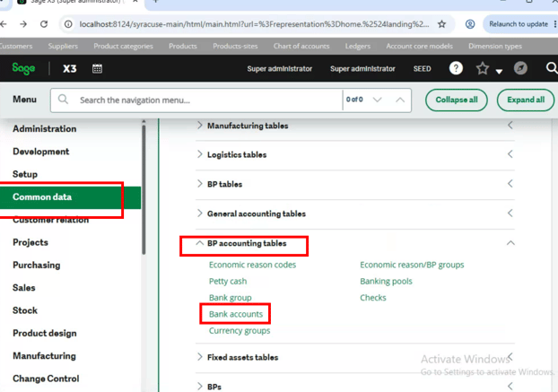Screen dimensions: 558x392
Task: Select Administration in the menu
Action: [45, 129]
